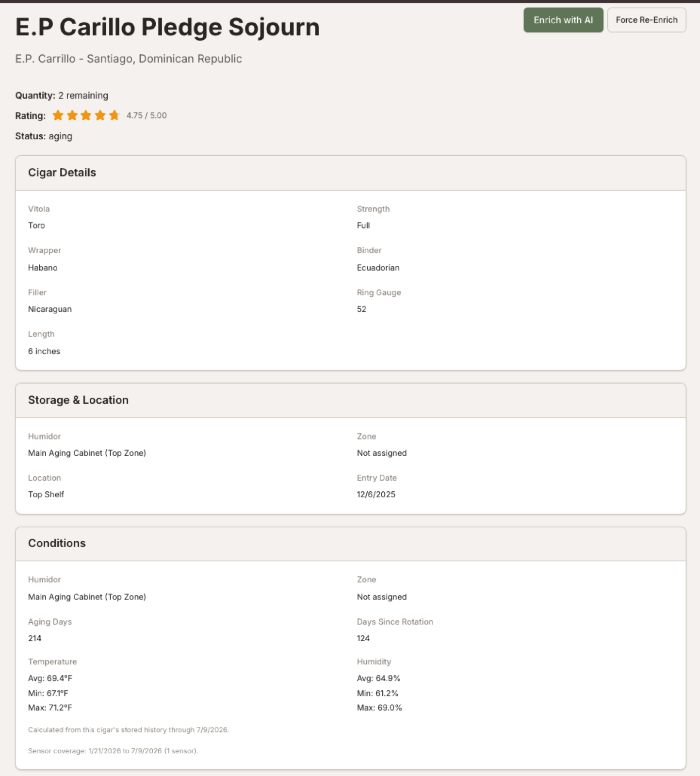Click the Vitola value Toro
700x776 pixels.
[36, 226]
